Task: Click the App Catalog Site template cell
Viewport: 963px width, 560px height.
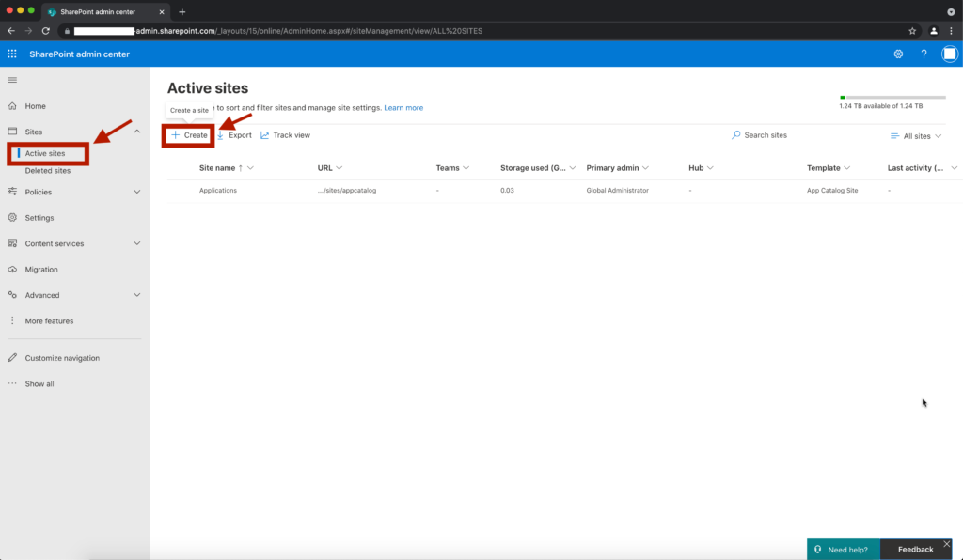Action: click(x=832, y=191)
